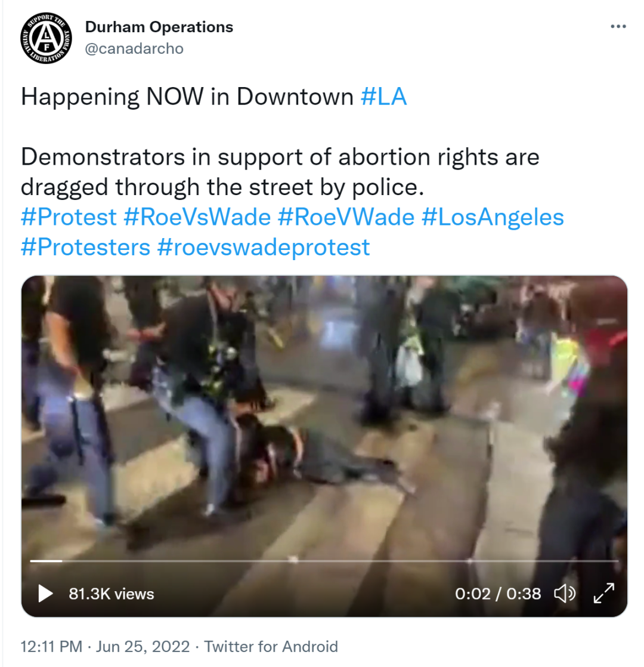Click the Twitter for Android source label

pyautogui.click(x=271, y=647)
